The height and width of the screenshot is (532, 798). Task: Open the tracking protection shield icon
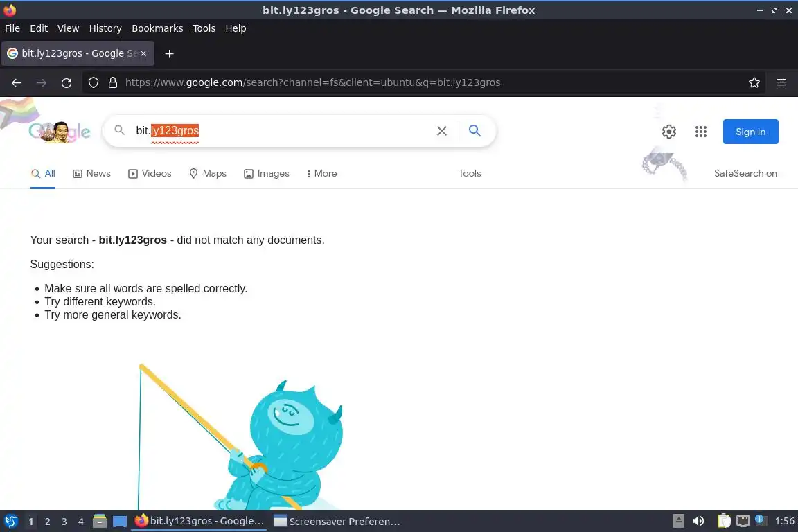[94, 82]
